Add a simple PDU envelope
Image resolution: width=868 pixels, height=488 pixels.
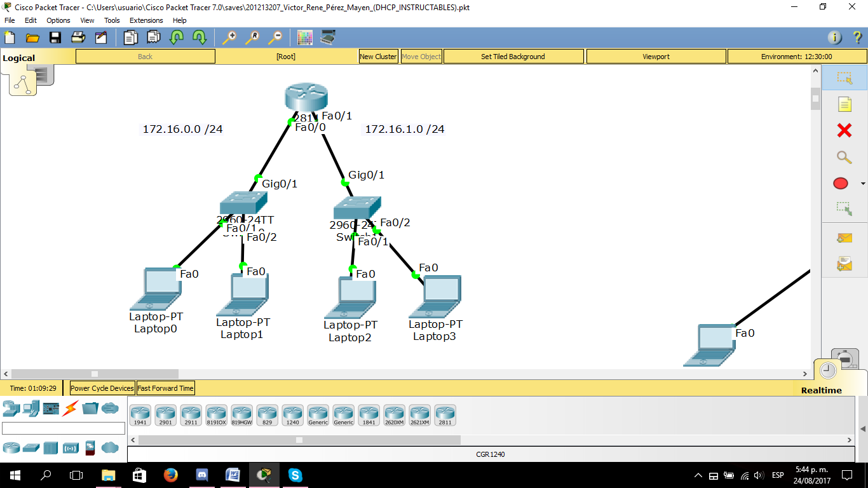click(x=844, y=238)
